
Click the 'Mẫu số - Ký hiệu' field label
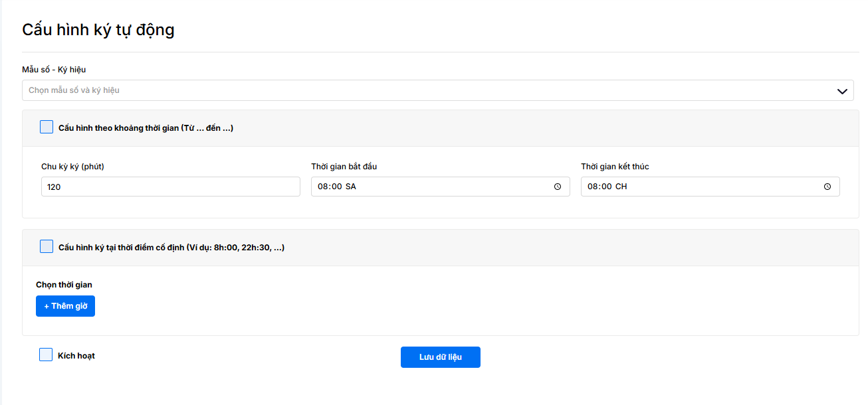coord(54,70)
